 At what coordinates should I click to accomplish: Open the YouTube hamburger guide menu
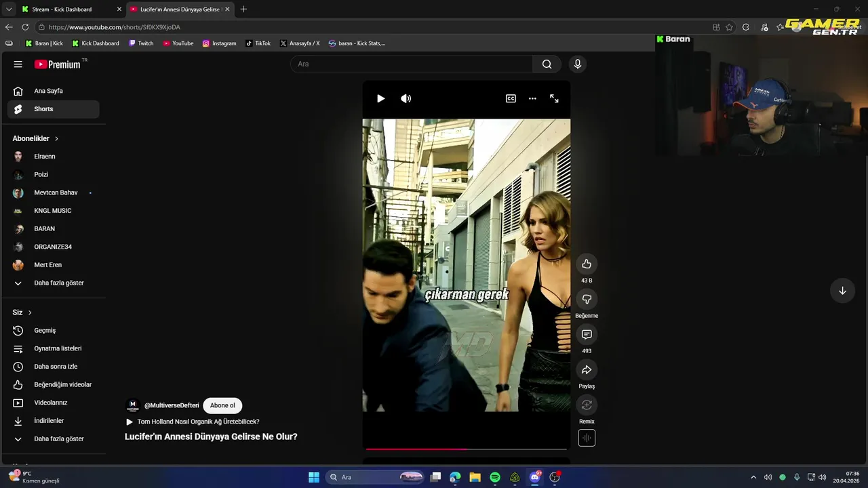coord(18,64)
